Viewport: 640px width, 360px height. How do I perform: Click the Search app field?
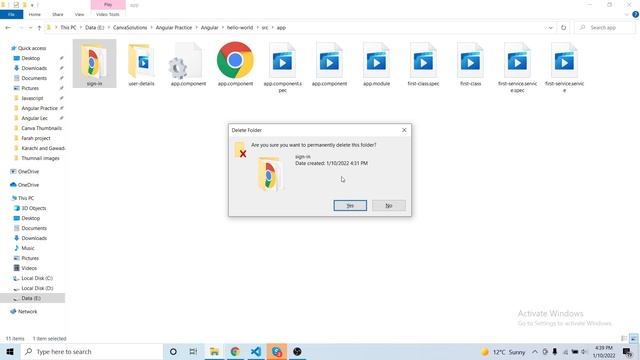pyautogui.click(x=605, y=28)
